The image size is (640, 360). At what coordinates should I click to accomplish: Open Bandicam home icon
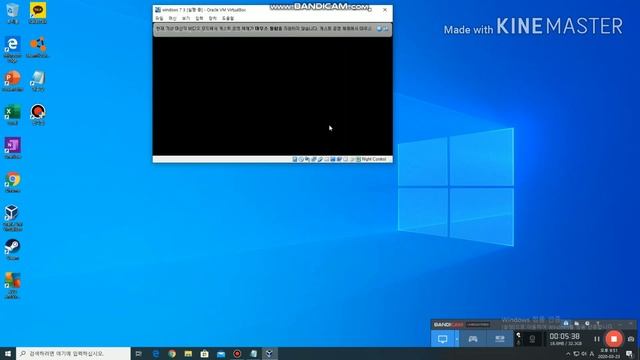coord(566,324)
